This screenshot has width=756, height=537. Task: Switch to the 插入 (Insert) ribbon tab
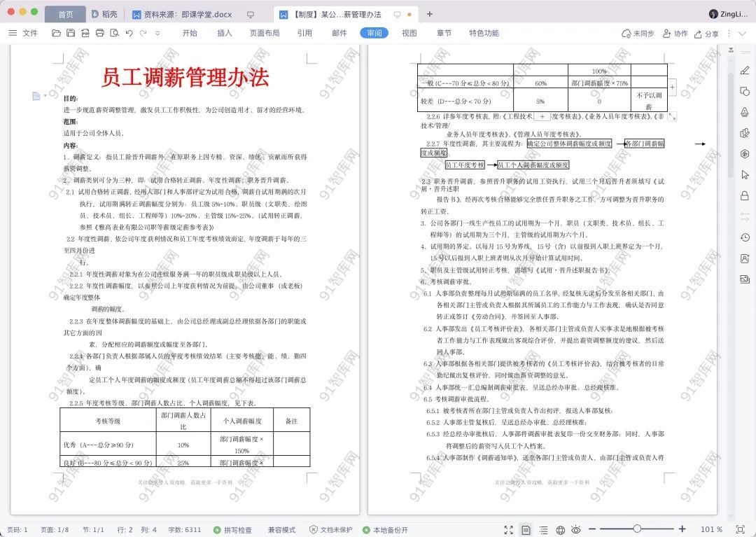tap(225, 33)
